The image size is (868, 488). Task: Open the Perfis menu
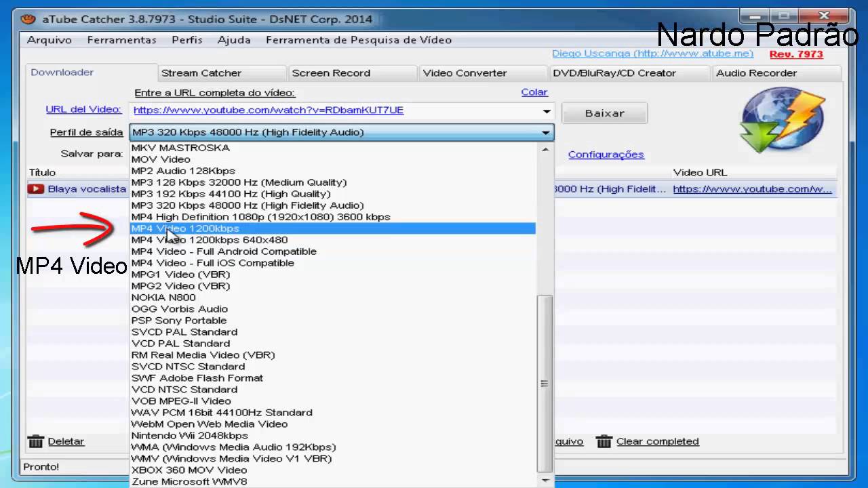(x=187, y=40)
